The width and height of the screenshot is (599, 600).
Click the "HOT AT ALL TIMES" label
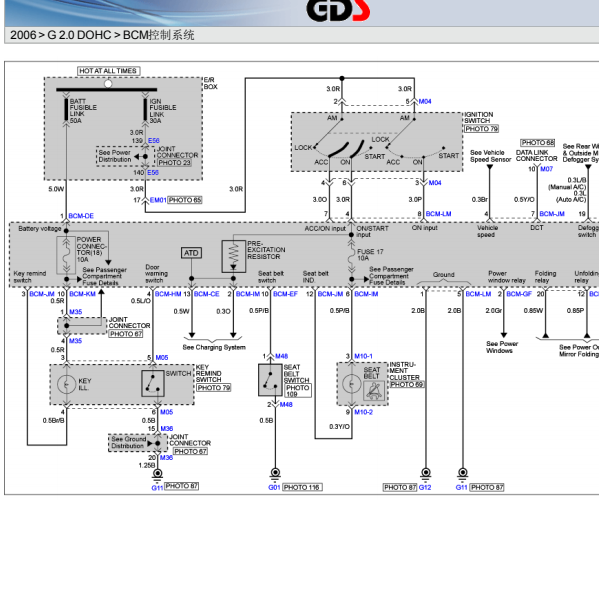pos(109,71)
